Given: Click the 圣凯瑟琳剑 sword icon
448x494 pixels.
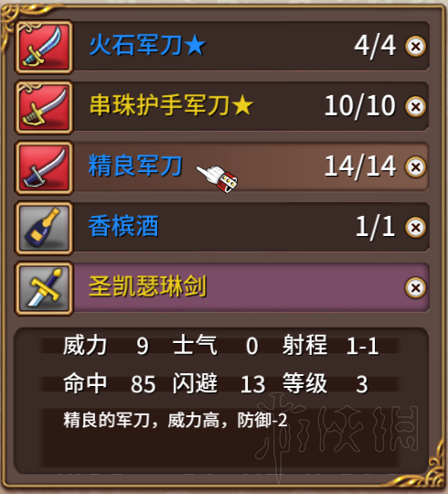Looking at the screenshot, I should (x=44, y=289).
